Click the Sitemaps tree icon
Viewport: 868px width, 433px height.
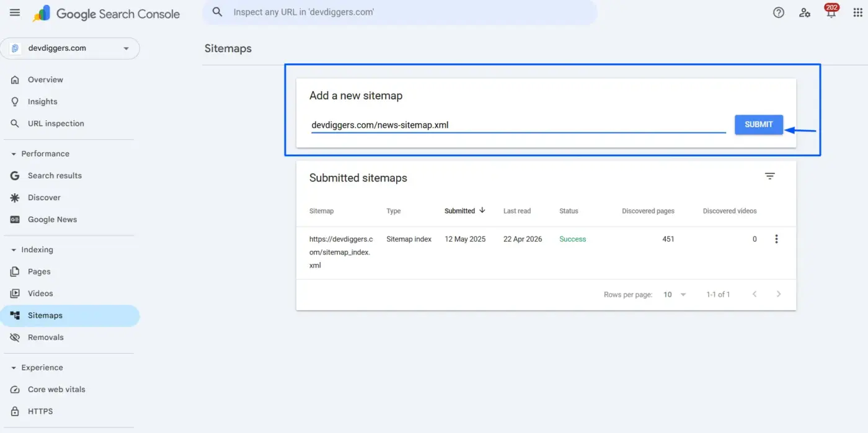(x=15, y=315)
